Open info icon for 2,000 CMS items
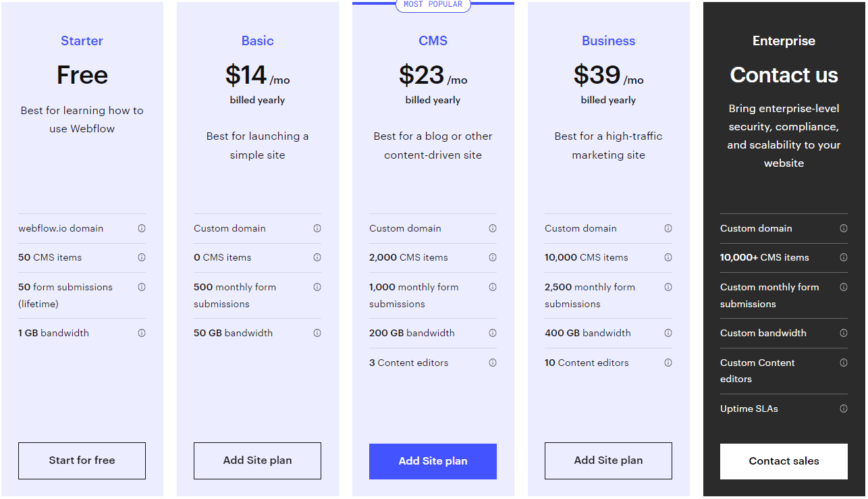 tap(493, 257)
